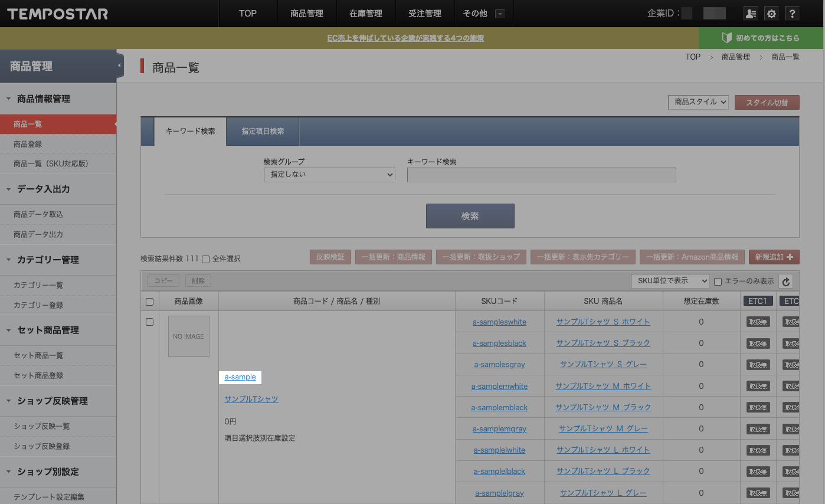This screenshot has height=504, width=825.
Task: Open the a-samplemblack SKU link
Action: click(x=499, y=407)
